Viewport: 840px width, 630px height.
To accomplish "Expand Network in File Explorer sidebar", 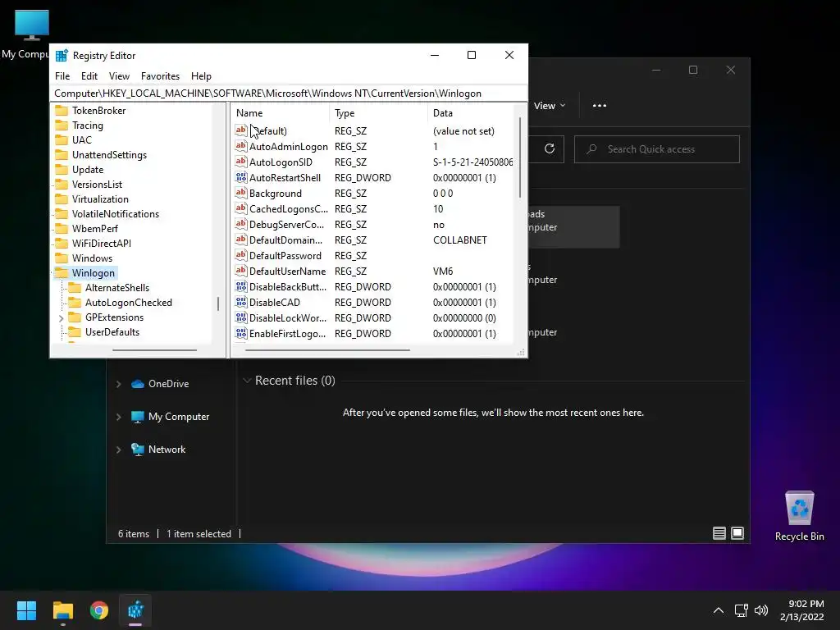I will point(118,450).
